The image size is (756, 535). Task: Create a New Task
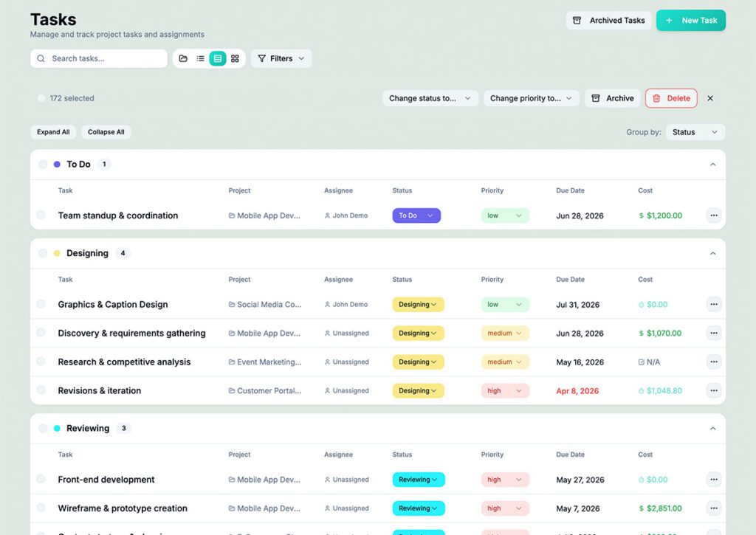(x=690, y=20)
